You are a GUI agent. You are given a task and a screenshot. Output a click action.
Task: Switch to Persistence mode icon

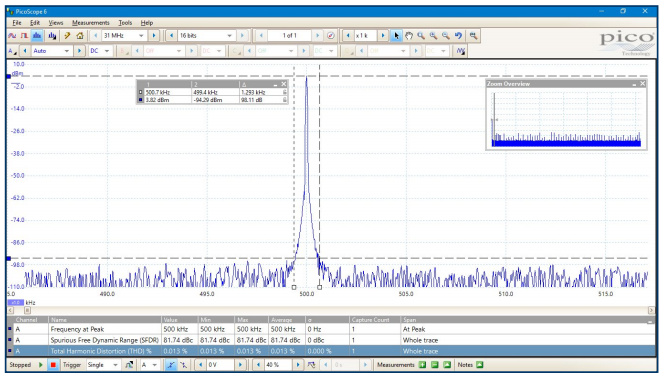click(x=24, y=36)
